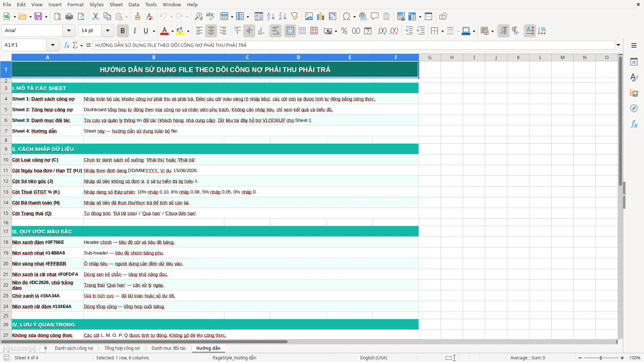Open a file using the folder icon
The height and width of the screenshot is (362, 644).
pos(21,17)
